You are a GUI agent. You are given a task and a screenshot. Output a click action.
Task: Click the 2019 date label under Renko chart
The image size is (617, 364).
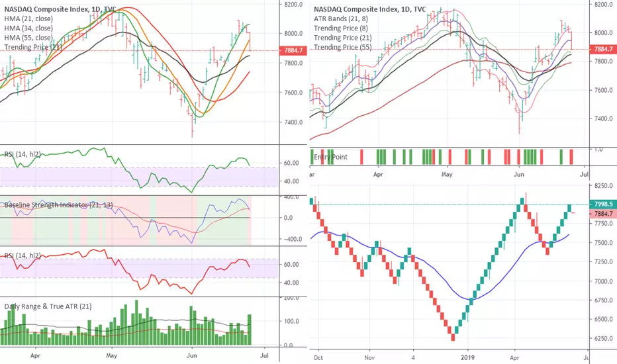click(x=467, y=357)
